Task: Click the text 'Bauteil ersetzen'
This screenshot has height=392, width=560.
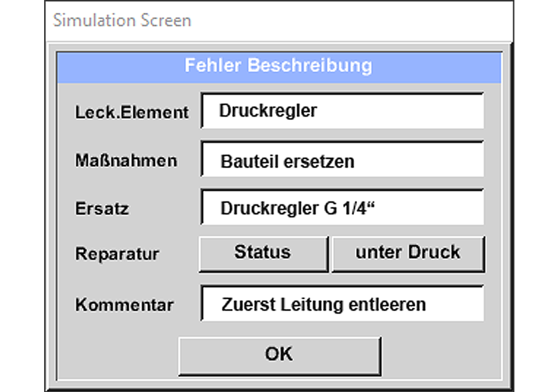Action: (x=287, y=161)
